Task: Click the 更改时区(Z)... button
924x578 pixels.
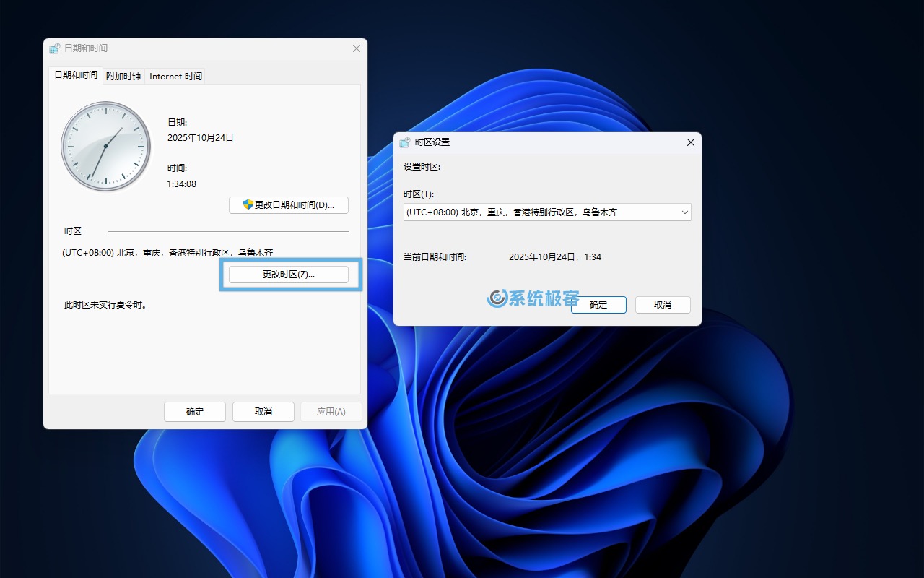Action: pyautogui.click(x=288, y=275)
